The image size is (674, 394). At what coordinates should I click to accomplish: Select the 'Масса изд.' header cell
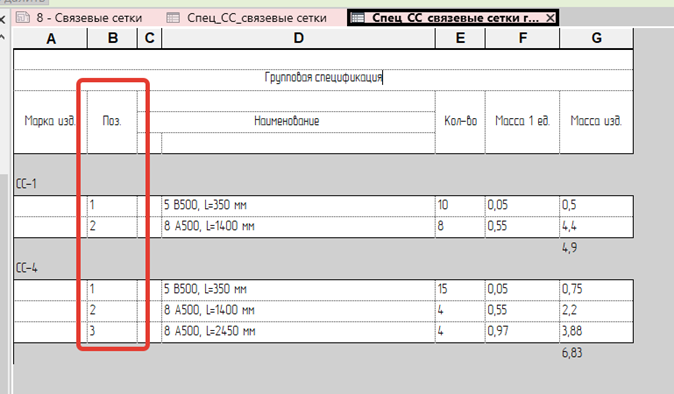point(596,122)
